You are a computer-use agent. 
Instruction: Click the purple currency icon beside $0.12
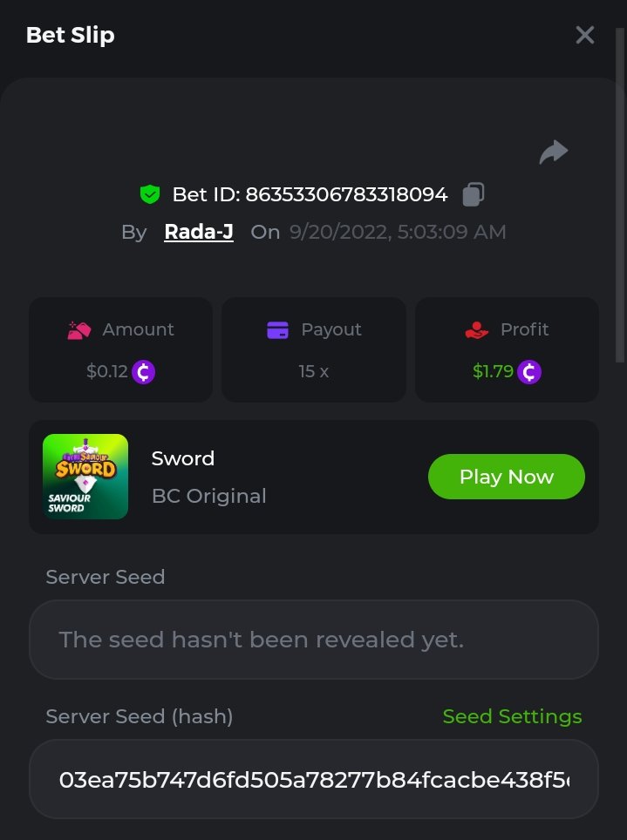click(144, 372)
